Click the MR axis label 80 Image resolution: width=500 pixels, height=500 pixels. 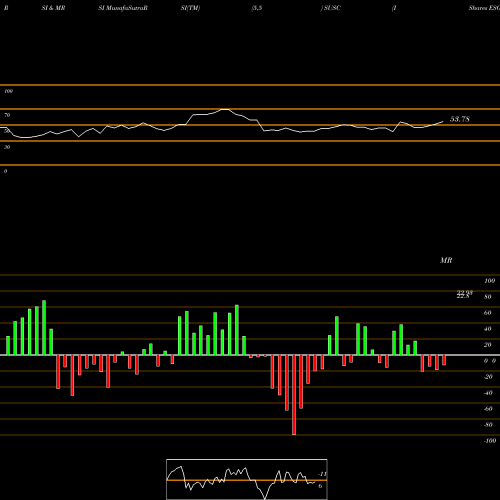[488, 297]
